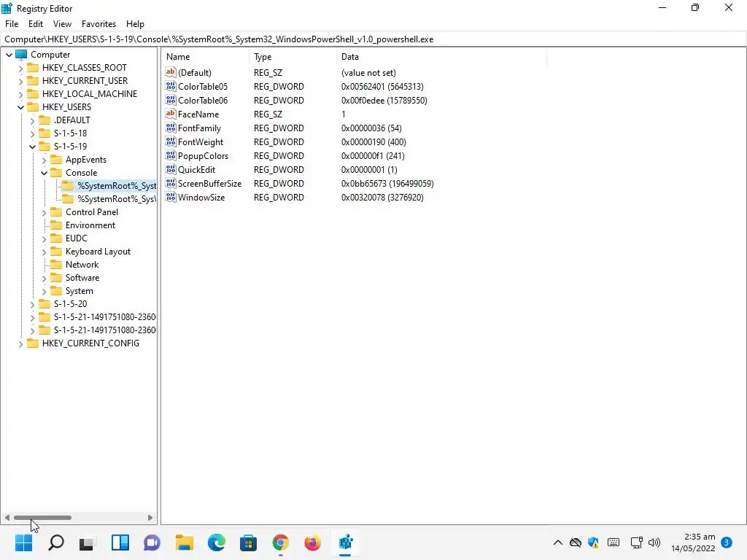This screenshot has width=747, height=560.
Task: Expand the EUDC key
Action: pos(44,238)
